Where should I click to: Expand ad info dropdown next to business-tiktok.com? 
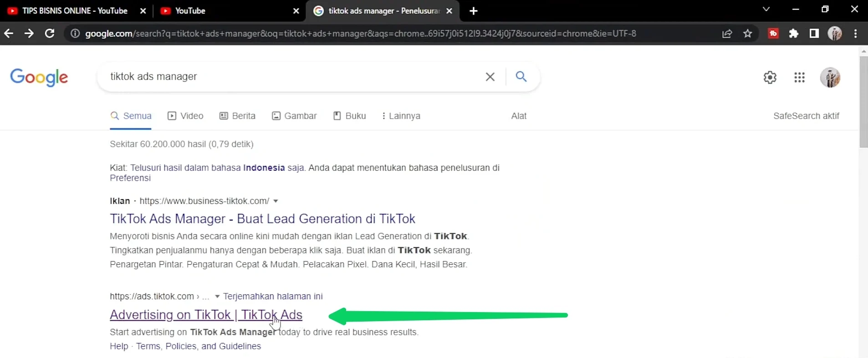[276, 201]
